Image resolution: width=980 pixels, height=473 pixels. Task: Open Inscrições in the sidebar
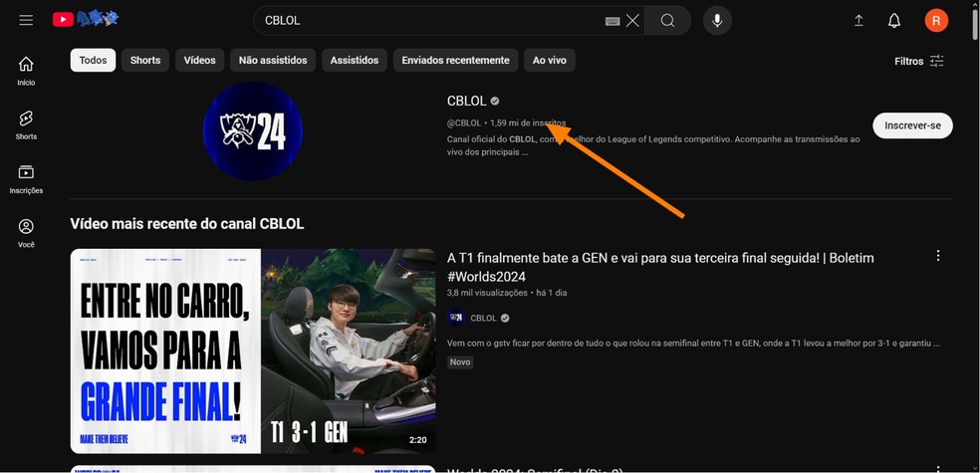[x=26, y=179]
